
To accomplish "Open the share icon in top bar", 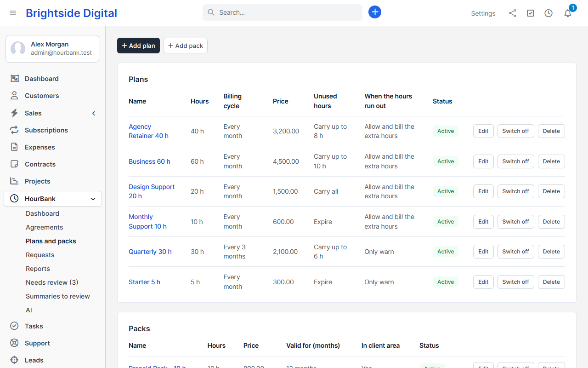I will click(512, 13).
